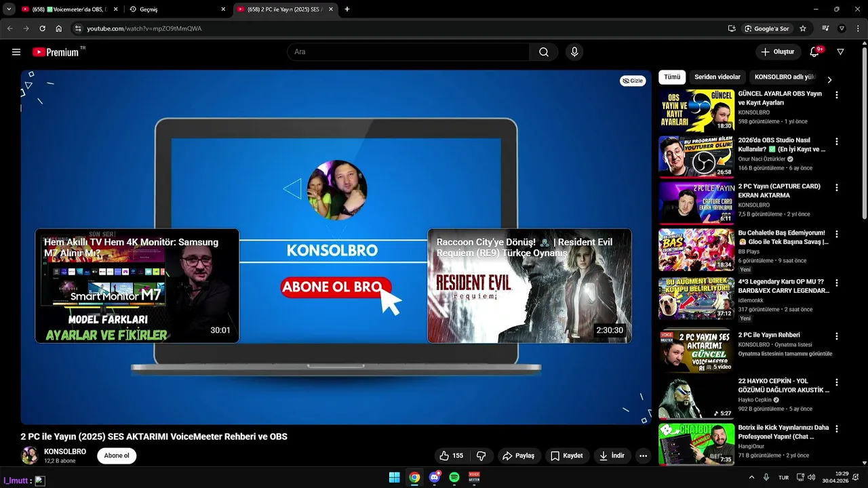Open options for 2 PC Yayın CAPTURE CARD video
The height and width of the screenshot is (488, 868).
(837, 188)
